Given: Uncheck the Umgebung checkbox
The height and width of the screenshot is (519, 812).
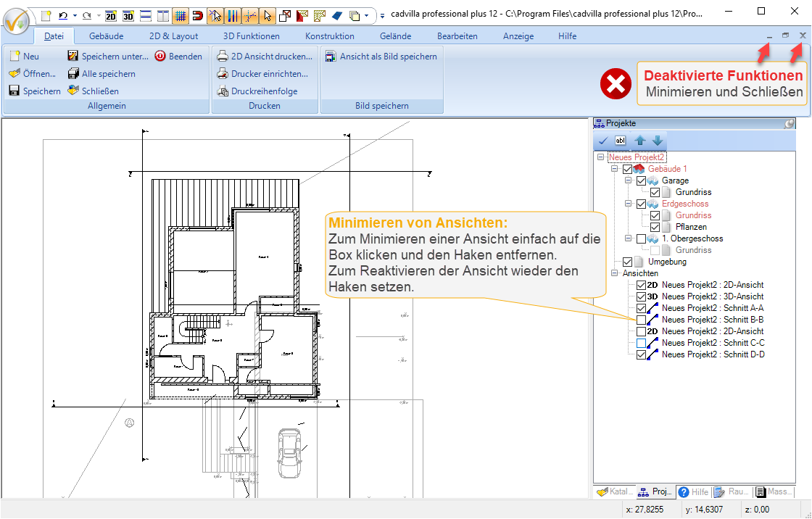Looking at the screenshot, I should [628, 262].
